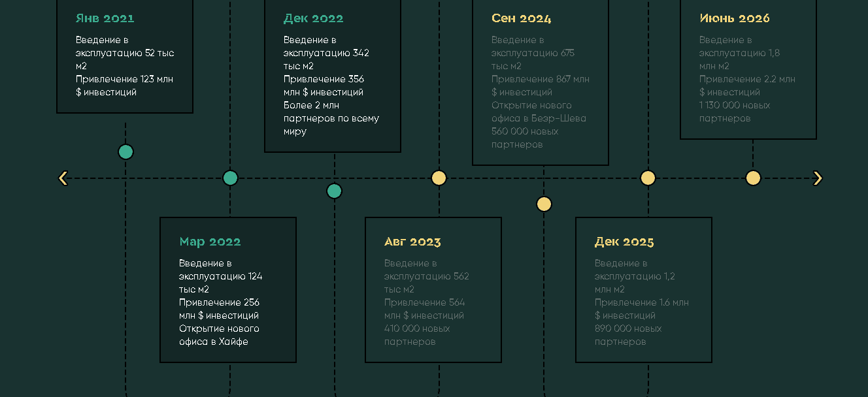This screenshot has width=868, height=397.
Task: Click the right arrow to advance the timeline
Action: [x=817, y=178]
